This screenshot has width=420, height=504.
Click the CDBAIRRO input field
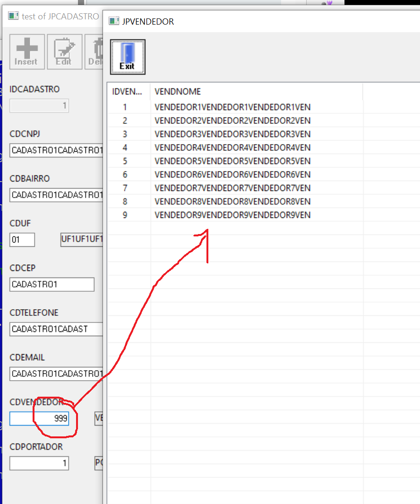click(56, 195)
